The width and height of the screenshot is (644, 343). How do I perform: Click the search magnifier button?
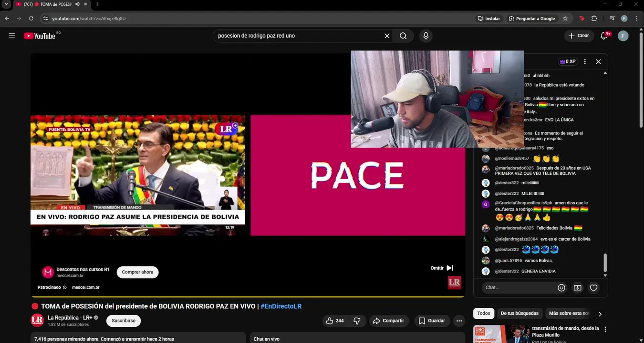coord(403,36)
